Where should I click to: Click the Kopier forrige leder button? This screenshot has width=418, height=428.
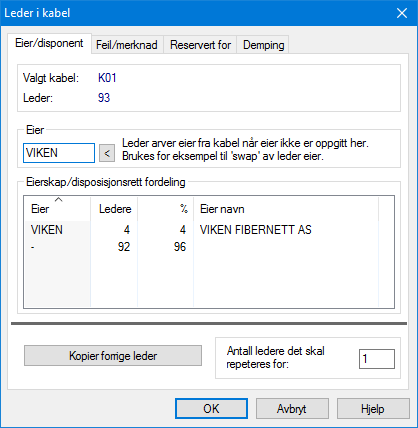coord(113,356)
